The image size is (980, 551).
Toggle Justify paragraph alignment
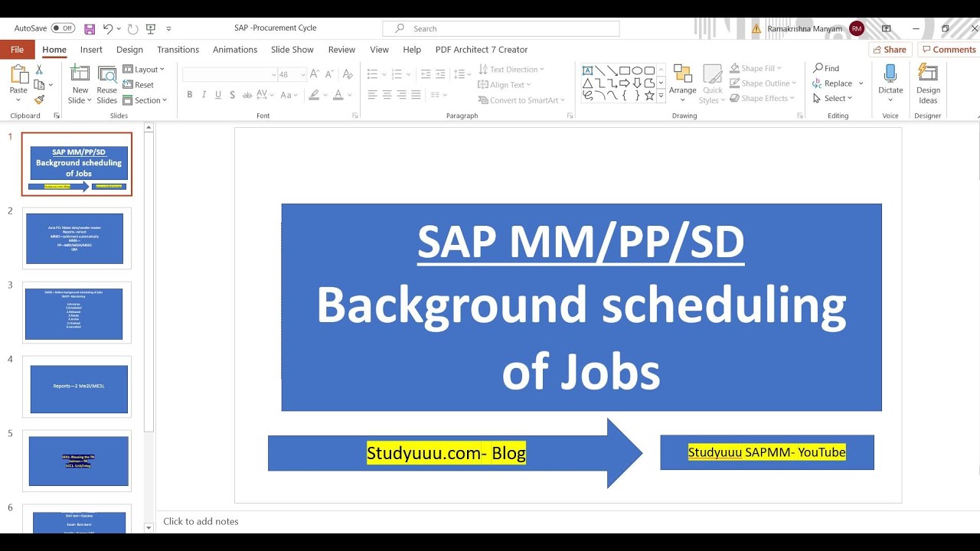pos(416,95)
